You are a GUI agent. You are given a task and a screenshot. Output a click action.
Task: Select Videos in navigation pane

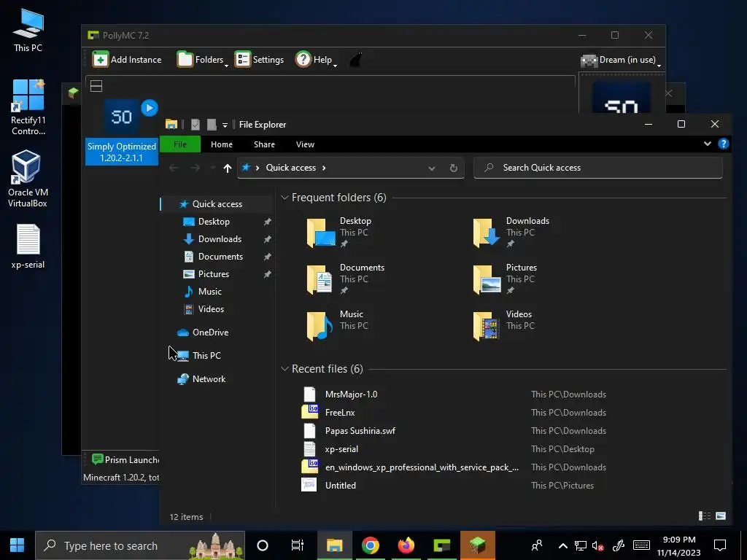[211, 309]
